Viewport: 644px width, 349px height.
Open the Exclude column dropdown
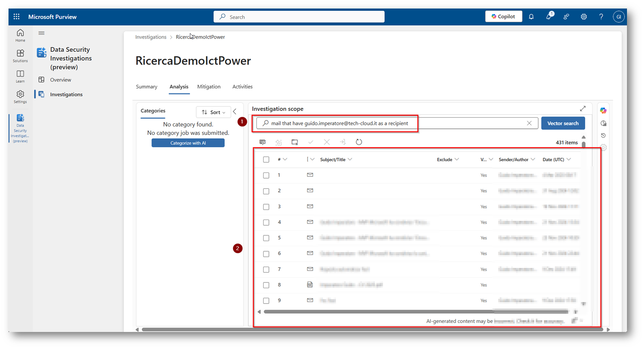pyautogui.click(x=457, y=159)
